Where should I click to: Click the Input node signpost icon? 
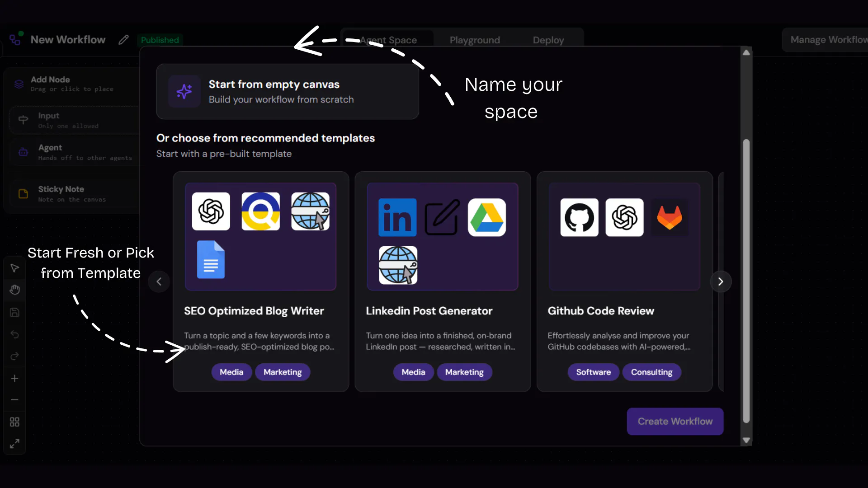point(23,120)
